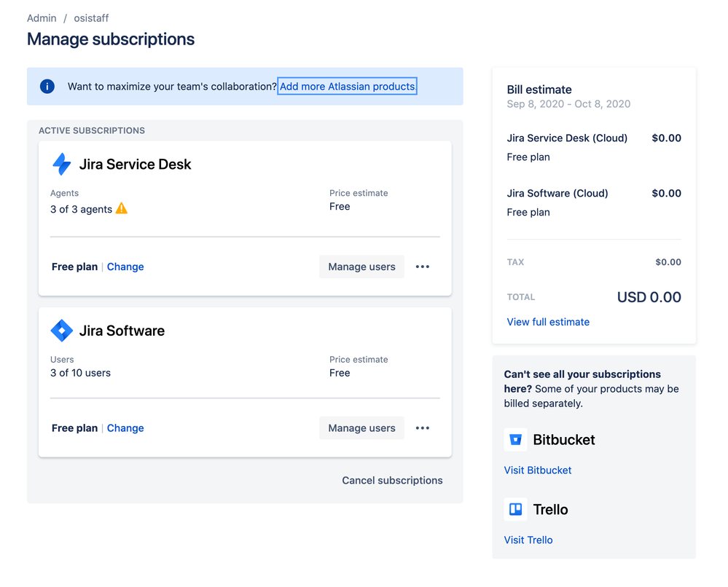This screenshot has width=728, height=587.
Task: Click the Bitbucket logo icon
Action: click(x=515, y=439)
